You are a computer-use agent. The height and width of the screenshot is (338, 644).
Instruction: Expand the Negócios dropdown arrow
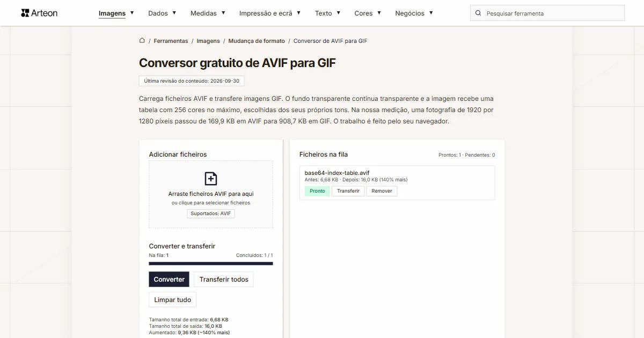[x=431, y=13]
